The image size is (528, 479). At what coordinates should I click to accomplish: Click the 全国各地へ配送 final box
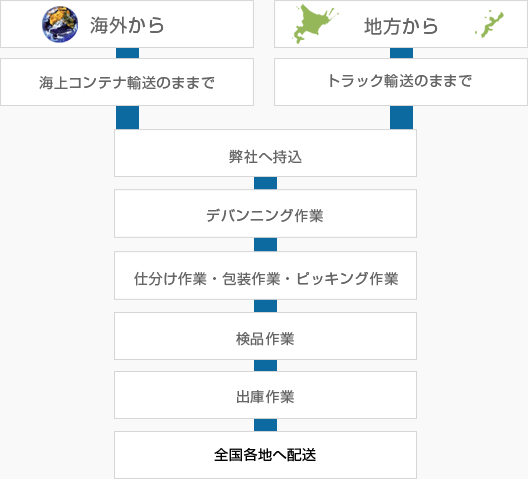point(265,455)
